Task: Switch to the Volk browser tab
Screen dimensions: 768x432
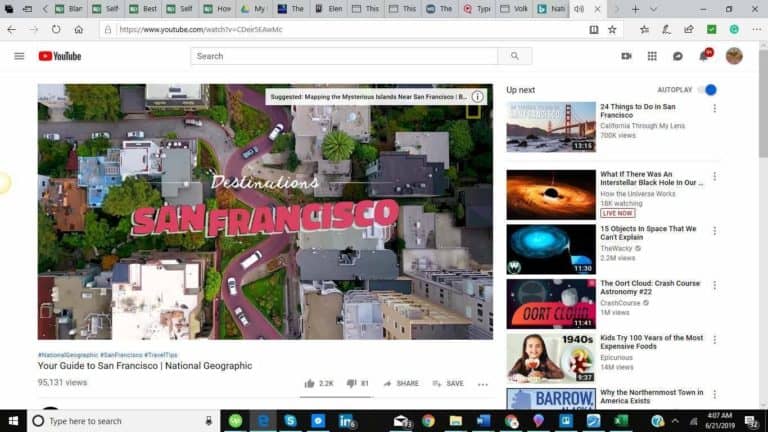Action: tap(519, 9)
